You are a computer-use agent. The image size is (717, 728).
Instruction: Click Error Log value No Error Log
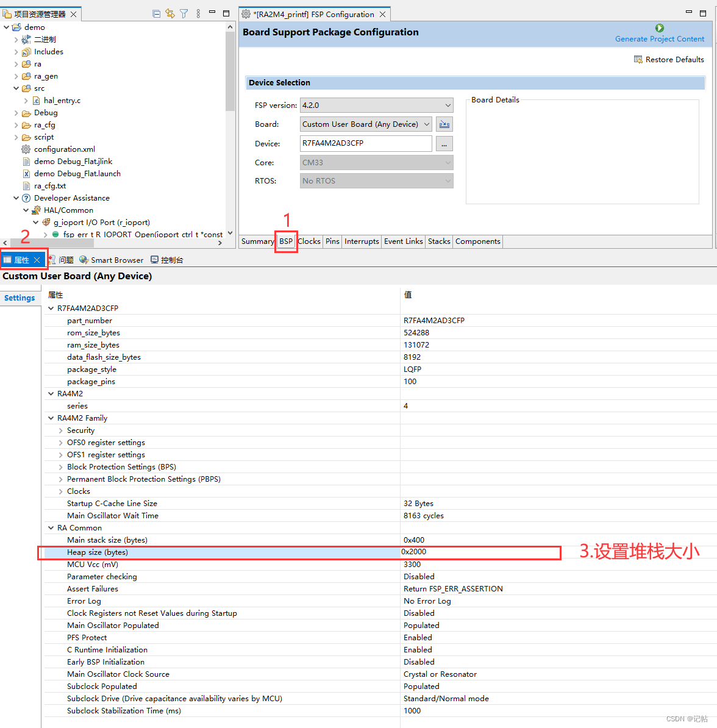coord(427,601)
